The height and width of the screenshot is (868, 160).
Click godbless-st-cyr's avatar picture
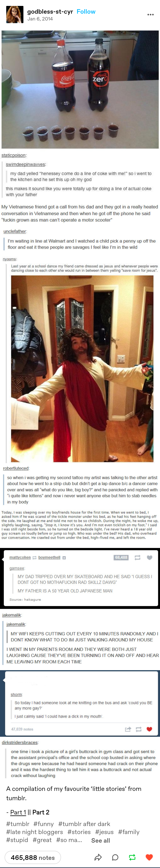tap(15, 15)
